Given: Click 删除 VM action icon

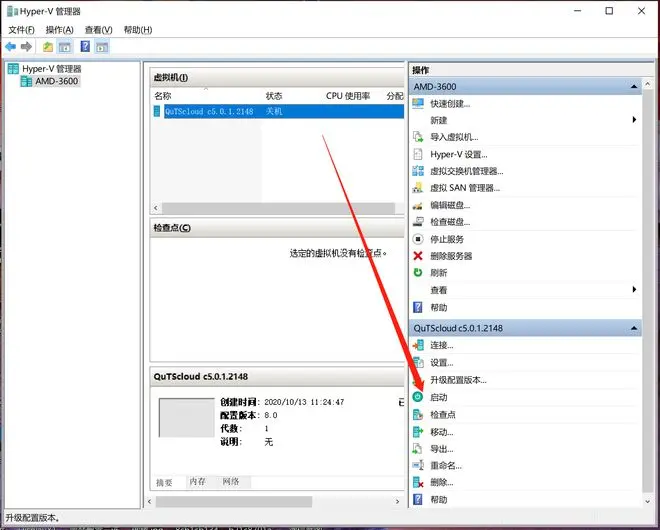Looking at the screenshot, I should coord(418,482).
